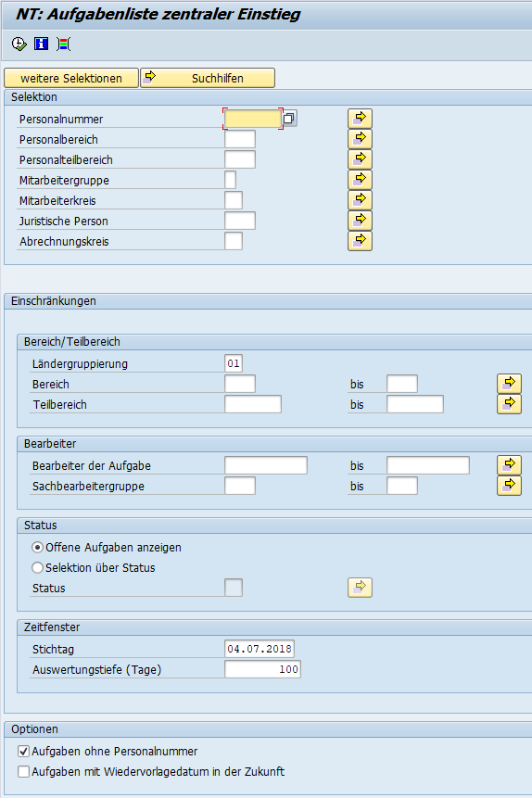The height and width of the screenshot is (798, 532).
Task: Click the weitere Selektionen button
Action: 71,78
